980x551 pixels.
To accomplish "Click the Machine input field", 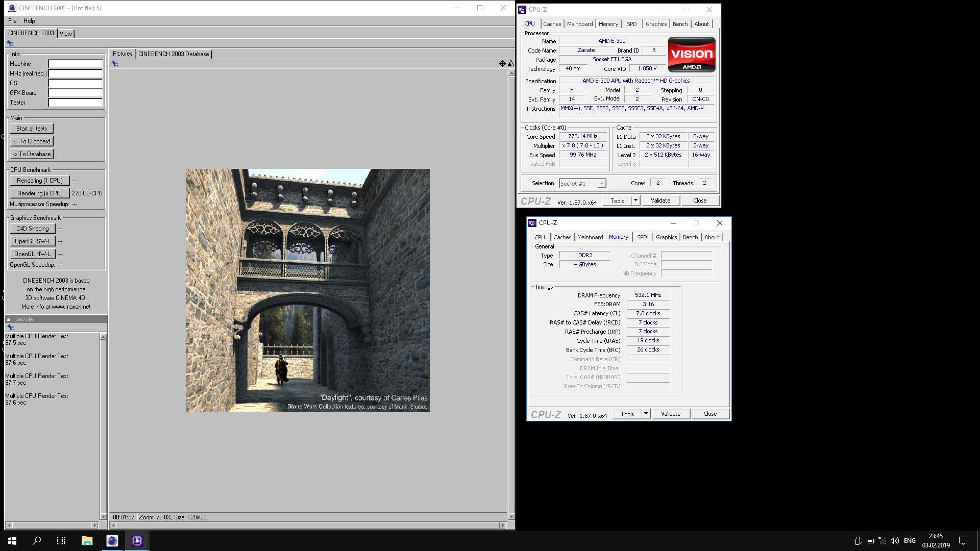I will click(76, 64).
